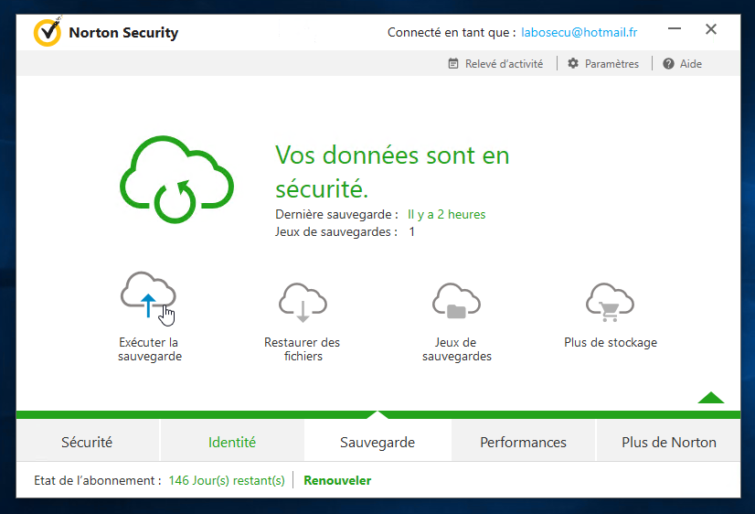
Task: Click the Il y a 2 heures text
Action: pyautogui.click(x=447, y=214)
